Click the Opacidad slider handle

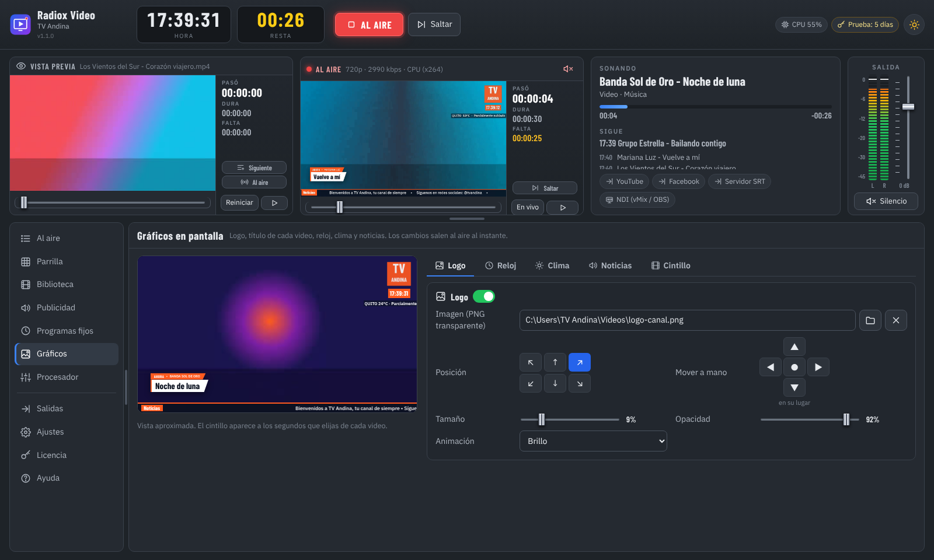click(846, 419)
